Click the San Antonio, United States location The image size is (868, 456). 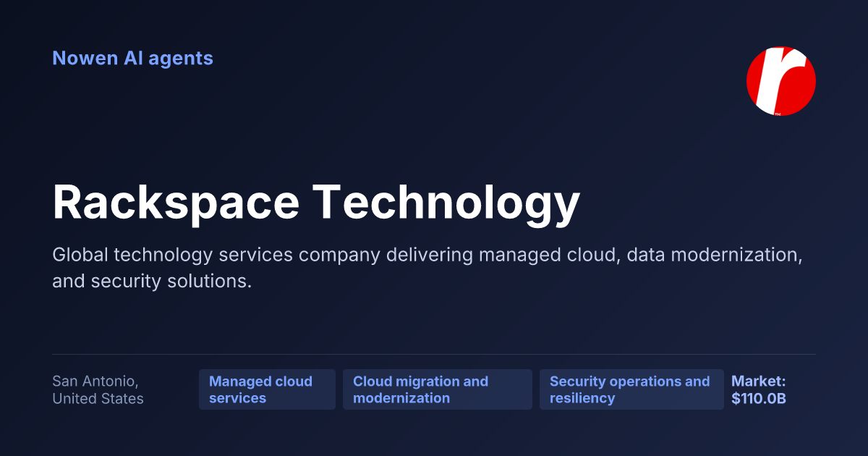98,389
